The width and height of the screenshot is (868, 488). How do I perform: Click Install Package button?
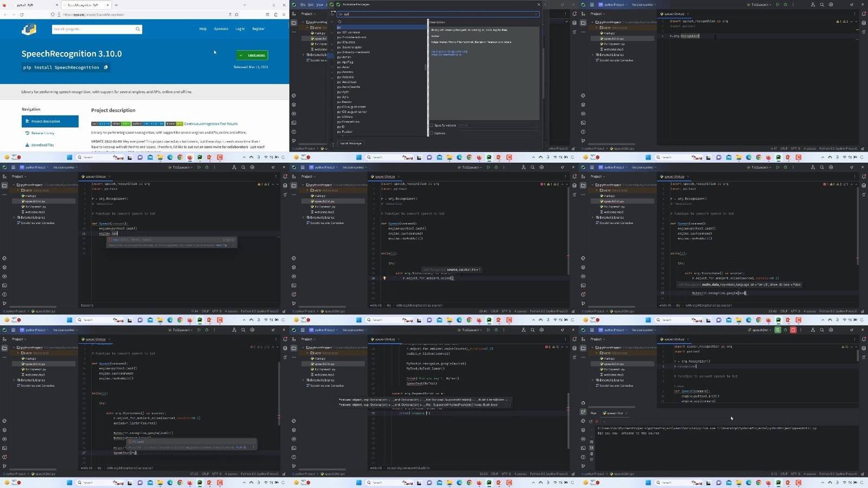pos(351,143)
